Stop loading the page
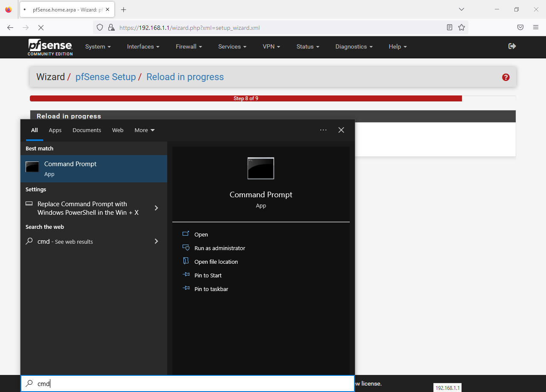Viewport: 546px width, 392px height. pyautogui.click(x=41, y=27)
